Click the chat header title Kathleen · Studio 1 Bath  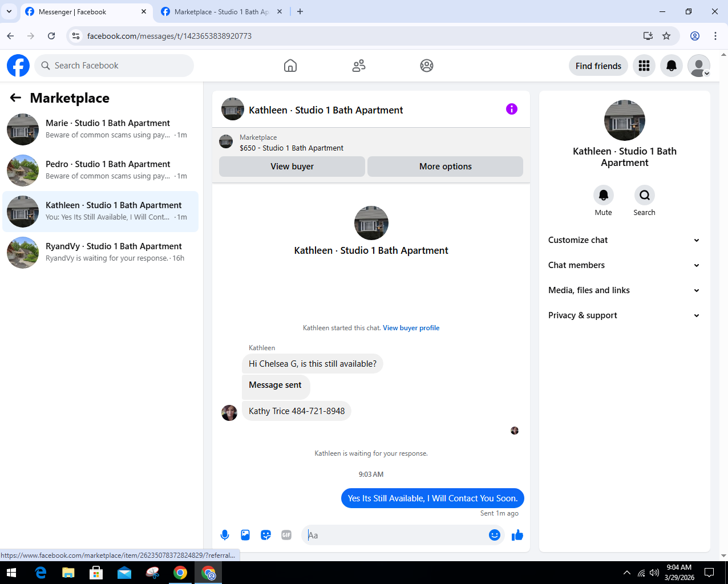coord(326,110)
